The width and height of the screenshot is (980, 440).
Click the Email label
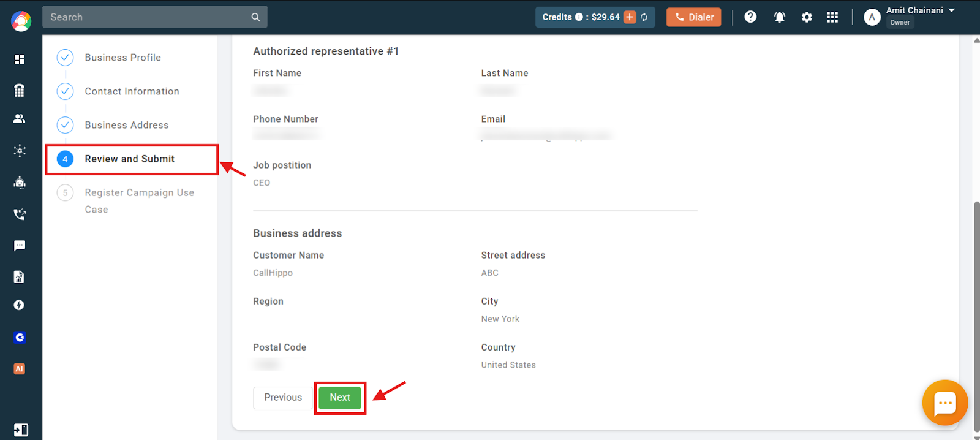493,119
